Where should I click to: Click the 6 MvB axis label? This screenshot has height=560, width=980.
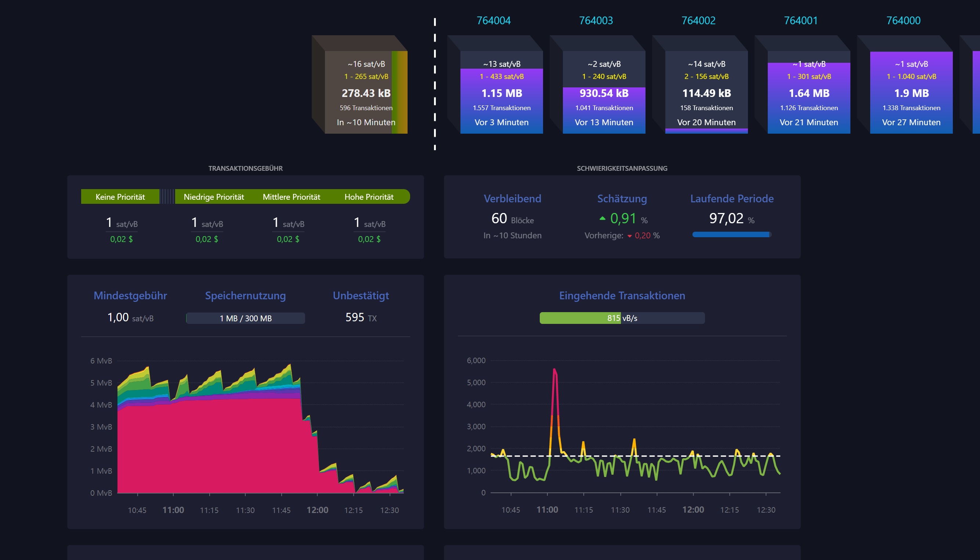click(x=101, y=361)
